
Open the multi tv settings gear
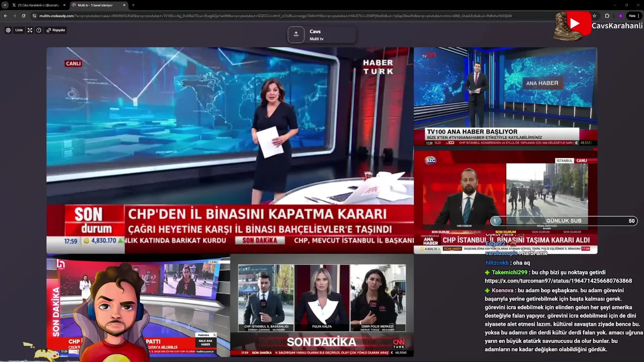(x=8, y=30)
